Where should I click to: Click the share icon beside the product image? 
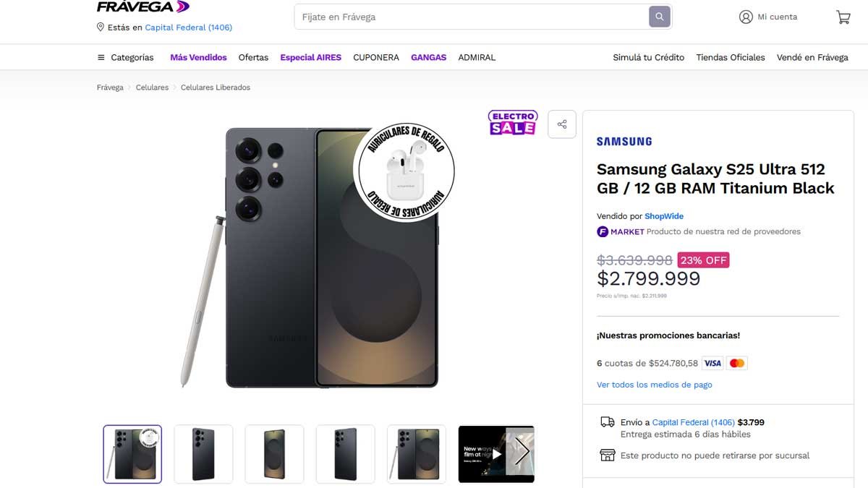pos(562,124)
